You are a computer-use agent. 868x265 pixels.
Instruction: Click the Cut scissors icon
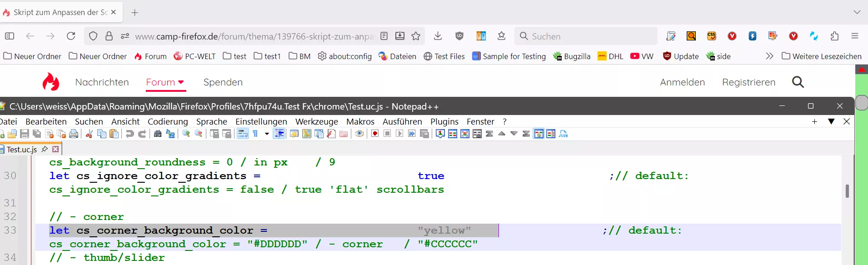pos(90,134)
